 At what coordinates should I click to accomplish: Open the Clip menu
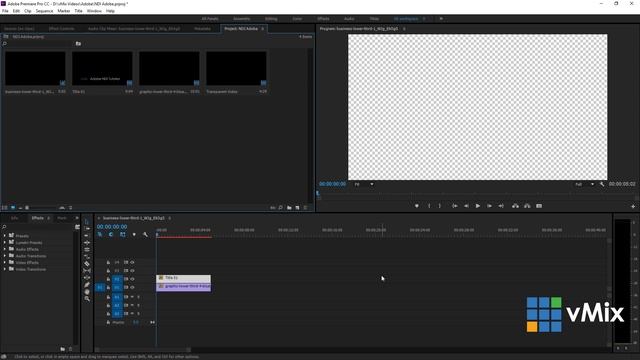point(28,11)
